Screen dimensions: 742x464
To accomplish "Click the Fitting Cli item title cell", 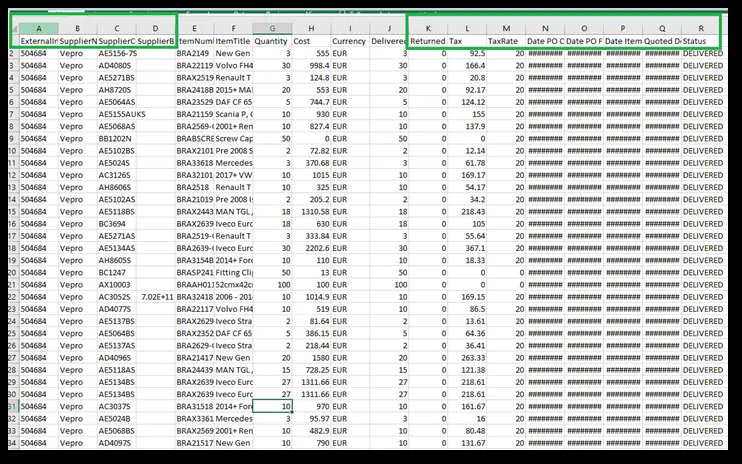I will 233,272.
